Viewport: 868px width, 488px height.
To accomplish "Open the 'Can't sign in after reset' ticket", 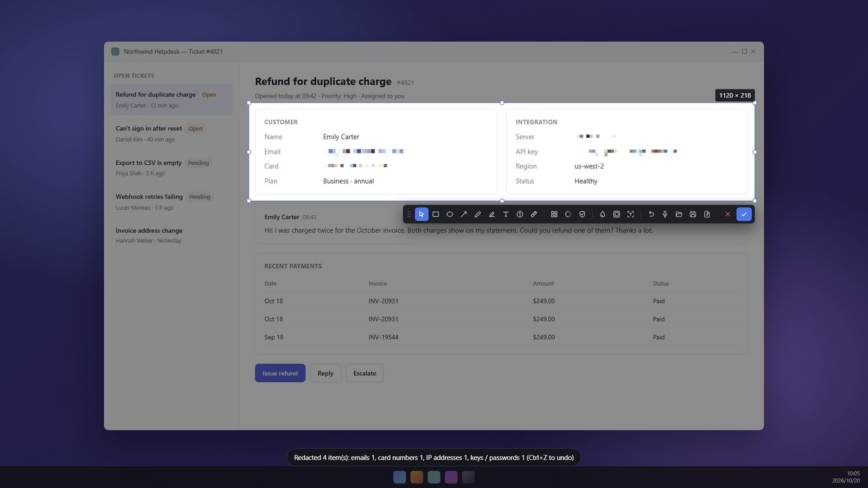I will [171, 133].
